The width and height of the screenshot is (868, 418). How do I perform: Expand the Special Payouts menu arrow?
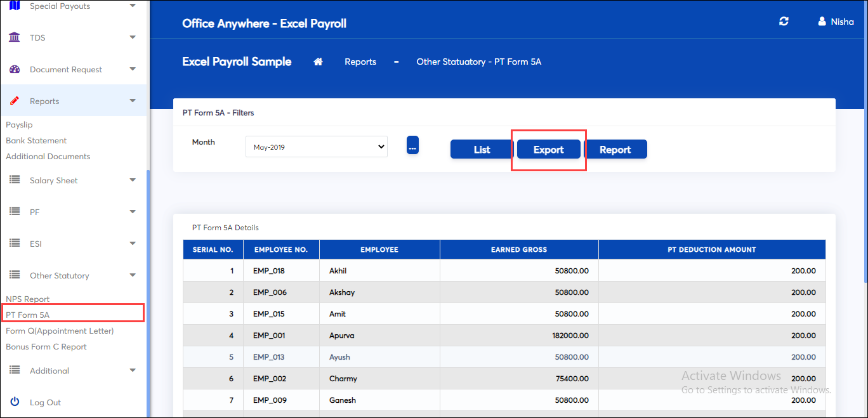click(133, 6)
